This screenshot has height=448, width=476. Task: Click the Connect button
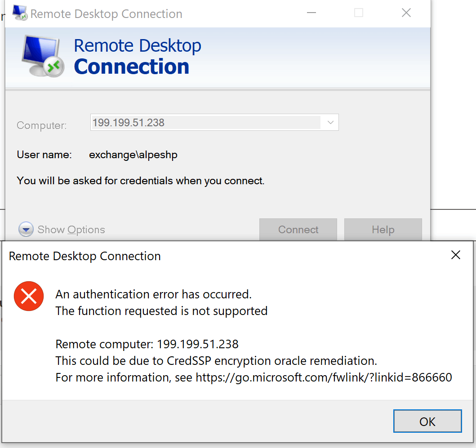(x=298, y=230)
